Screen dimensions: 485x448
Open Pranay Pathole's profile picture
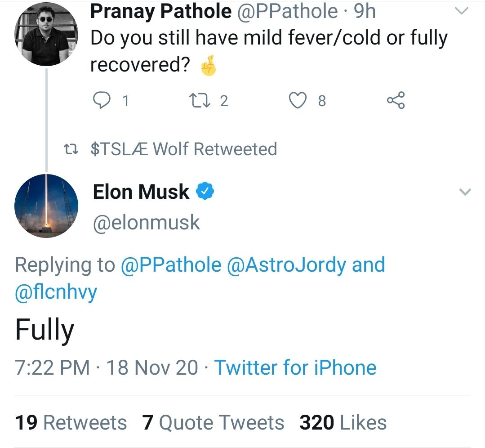point(46,34)
